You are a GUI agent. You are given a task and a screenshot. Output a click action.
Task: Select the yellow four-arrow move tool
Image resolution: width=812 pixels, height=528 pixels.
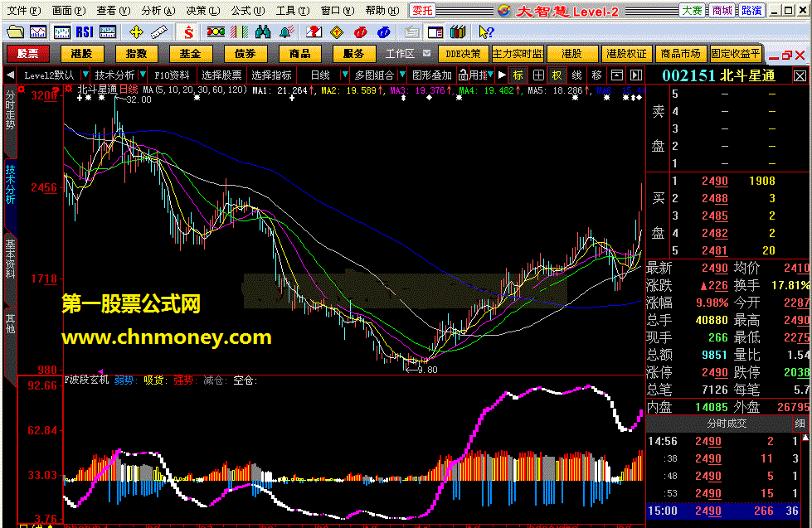[x=136, y=32]
